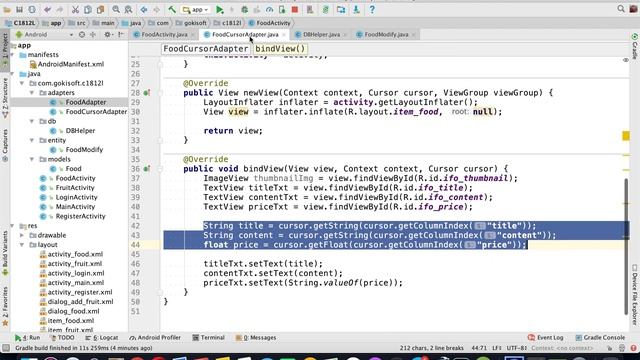The width and height of the screenshot is (640, 360).
Task: Click the app breadcrumb in navigation bar
Action: click(52, 23)
